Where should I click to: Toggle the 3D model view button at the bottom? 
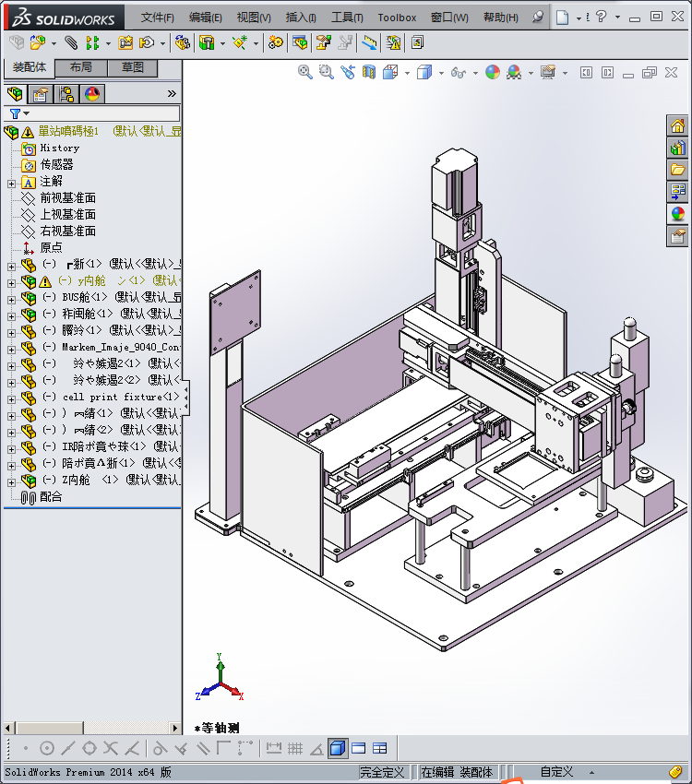pos(338,749)
